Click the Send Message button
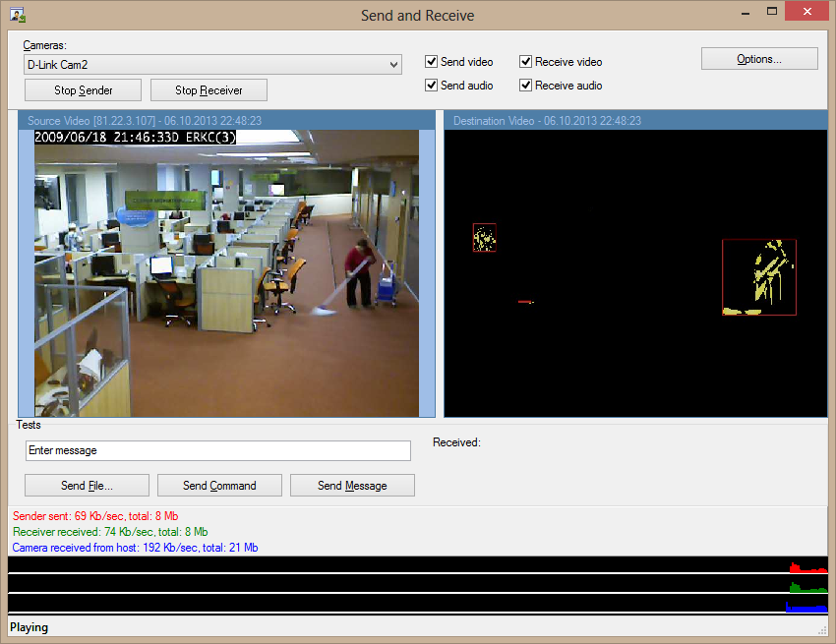836x644 pixels. 352,486
